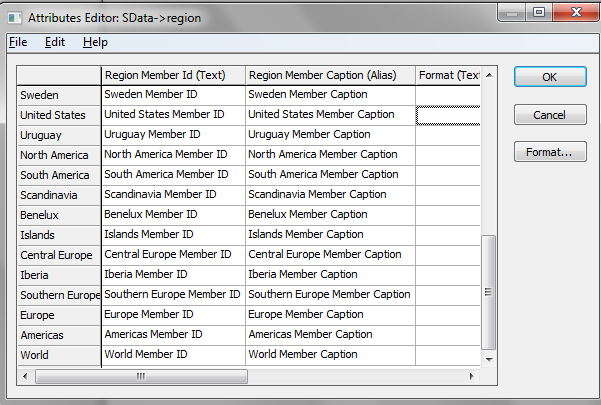The width and height of the screenshot is (601, 405).
Task: Click the Islands Member Caption cell
Action: pyautogui.click(x=330, y=235)
